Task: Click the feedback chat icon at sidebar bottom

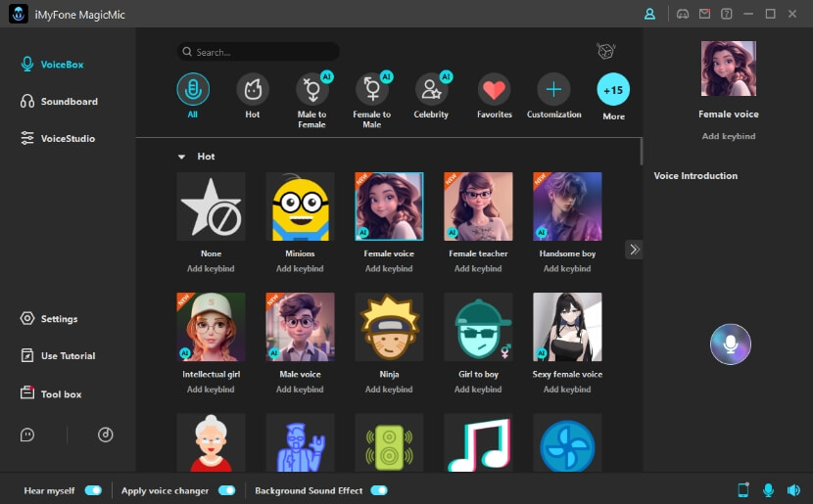Action: (x=27, y=435)
